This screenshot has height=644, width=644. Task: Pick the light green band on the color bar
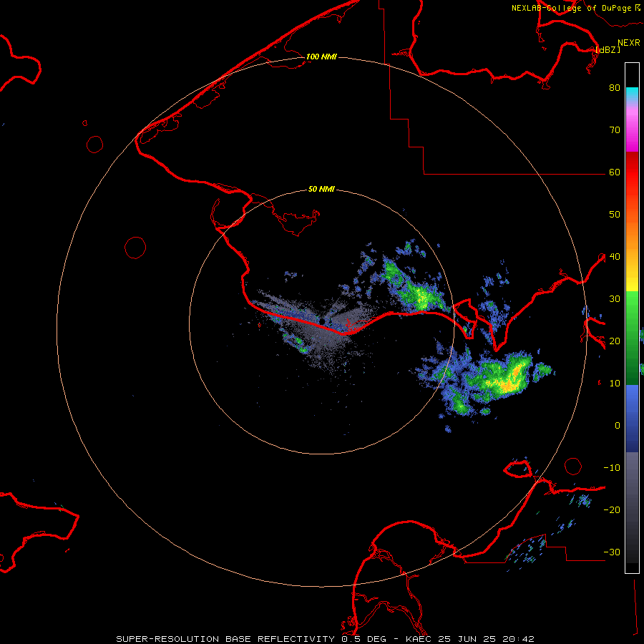point(632,304)
